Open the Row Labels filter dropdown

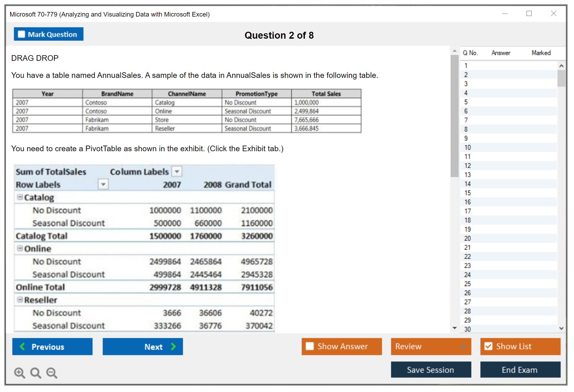tap(103, 184)
